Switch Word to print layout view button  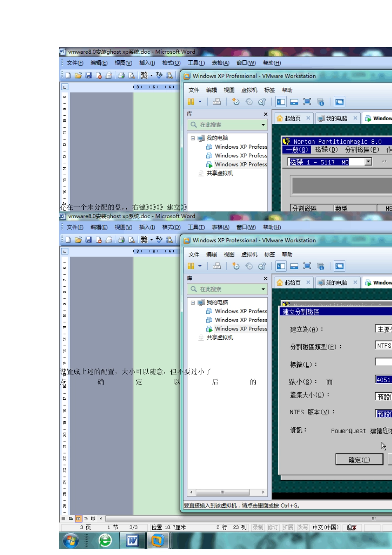(x=78, y=518)
